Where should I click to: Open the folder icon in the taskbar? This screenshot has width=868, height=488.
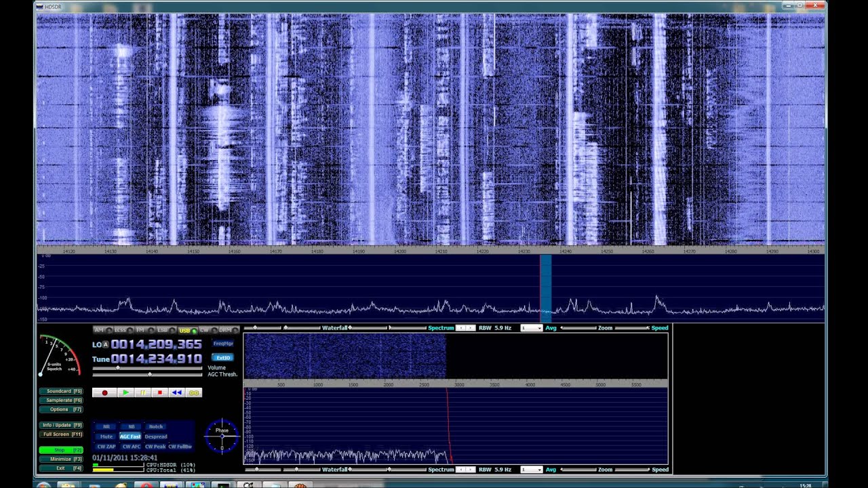[x=69, y=485]
